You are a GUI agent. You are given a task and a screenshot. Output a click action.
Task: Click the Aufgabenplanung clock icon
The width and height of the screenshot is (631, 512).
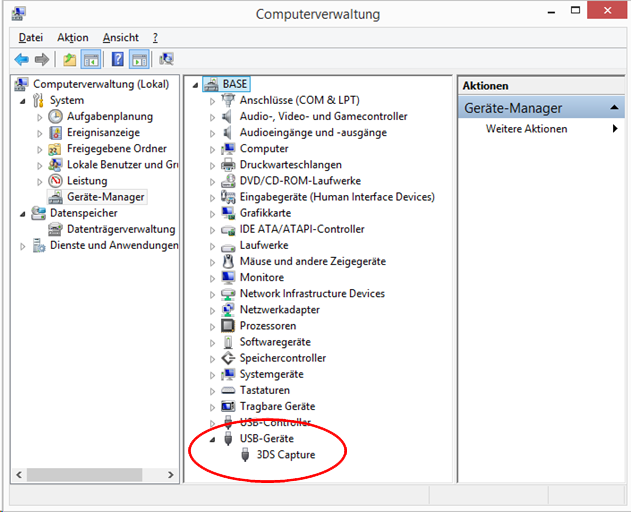pyautogui.click(x=56, y=116)
